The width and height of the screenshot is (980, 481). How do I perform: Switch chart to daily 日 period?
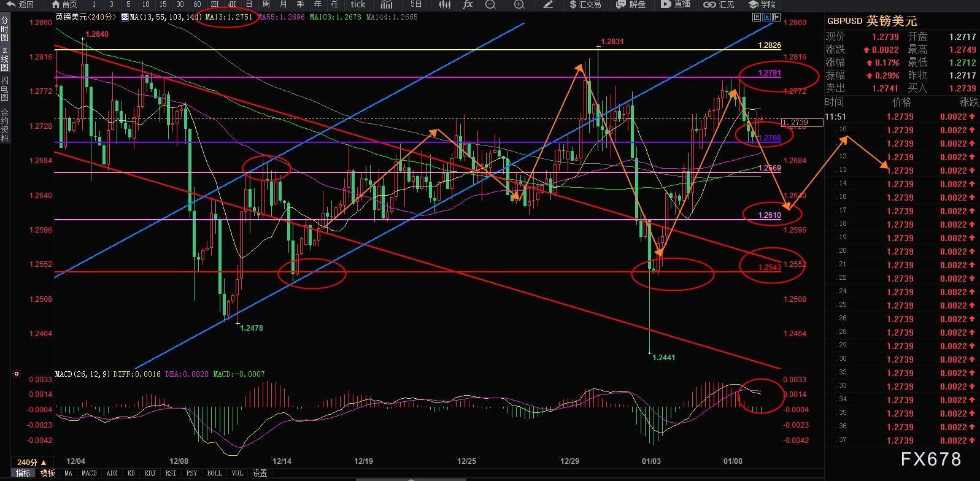tap(249, 4)
